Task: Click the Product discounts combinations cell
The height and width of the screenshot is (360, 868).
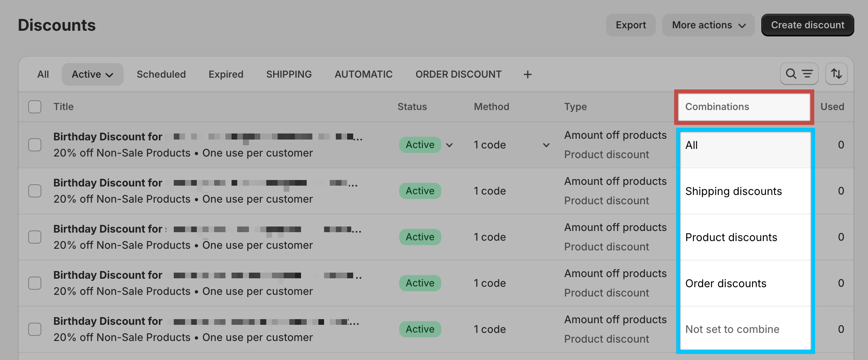Action: [x=731, y=237]
